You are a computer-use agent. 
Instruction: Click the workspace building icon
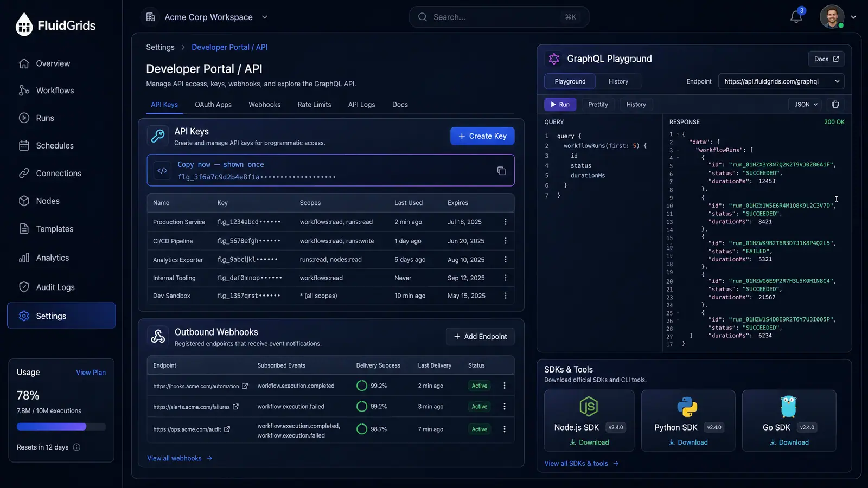pos(150,17)
